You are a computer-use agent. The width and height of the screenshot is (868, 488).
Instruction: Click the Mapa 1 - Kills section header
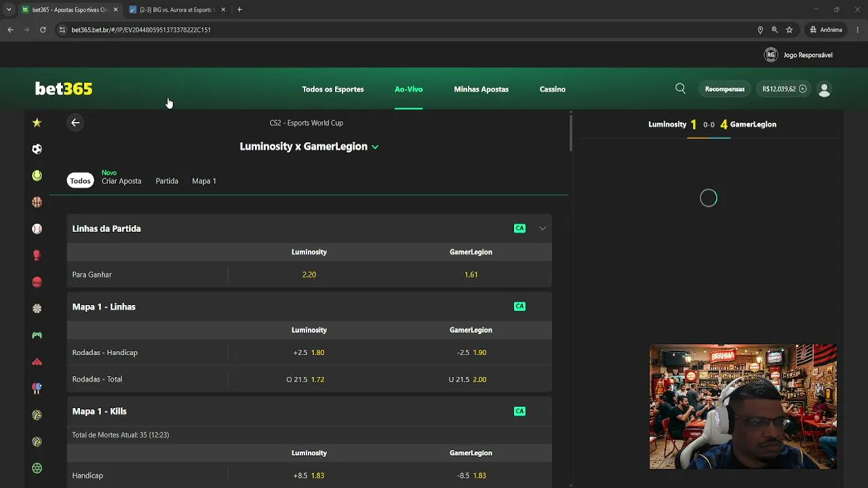click(309, 411)
